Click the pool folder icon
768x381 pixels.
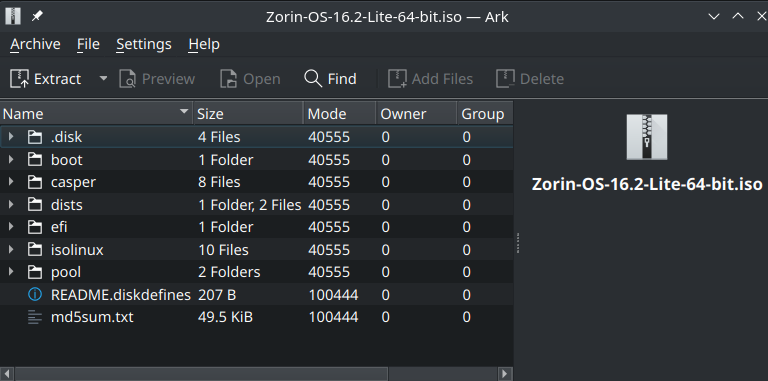point(35,272)
